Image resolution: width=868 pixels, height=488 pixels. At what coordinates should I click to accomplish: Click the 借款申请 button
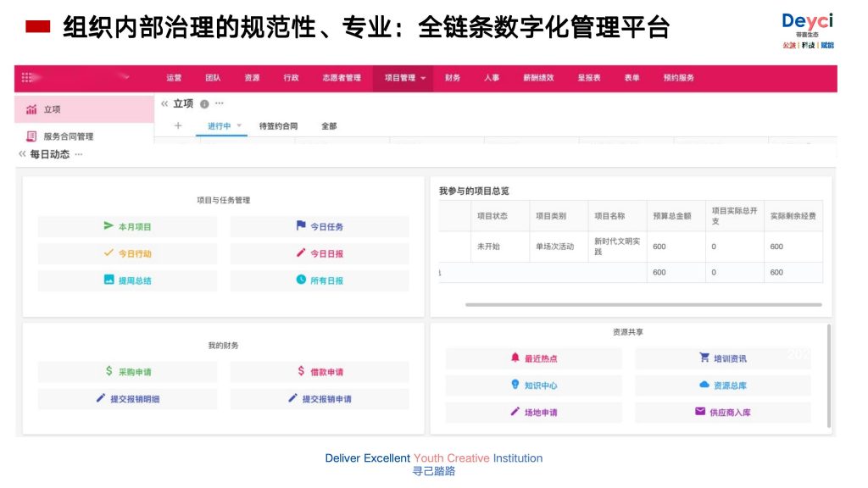(319, 372)
